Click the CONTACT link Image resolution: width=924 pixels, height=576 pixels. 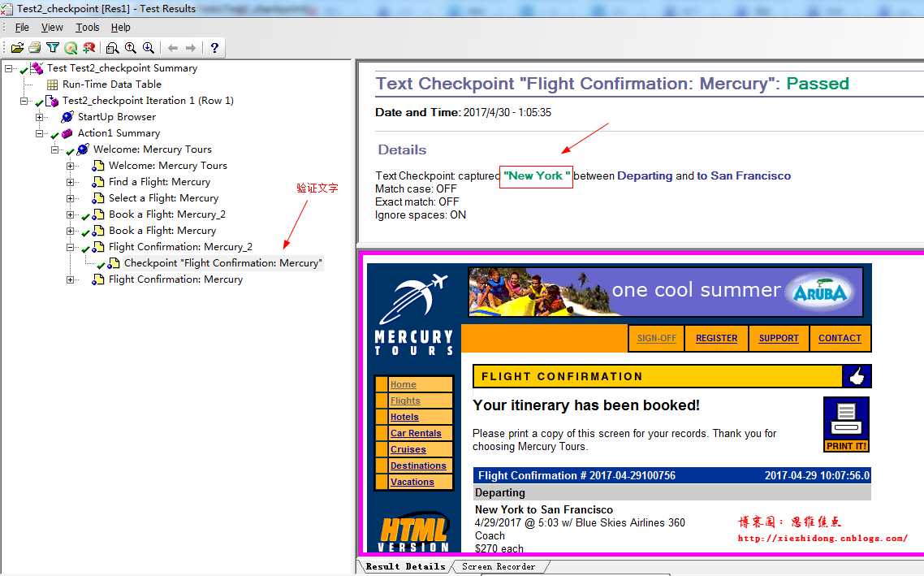point(840,339)
